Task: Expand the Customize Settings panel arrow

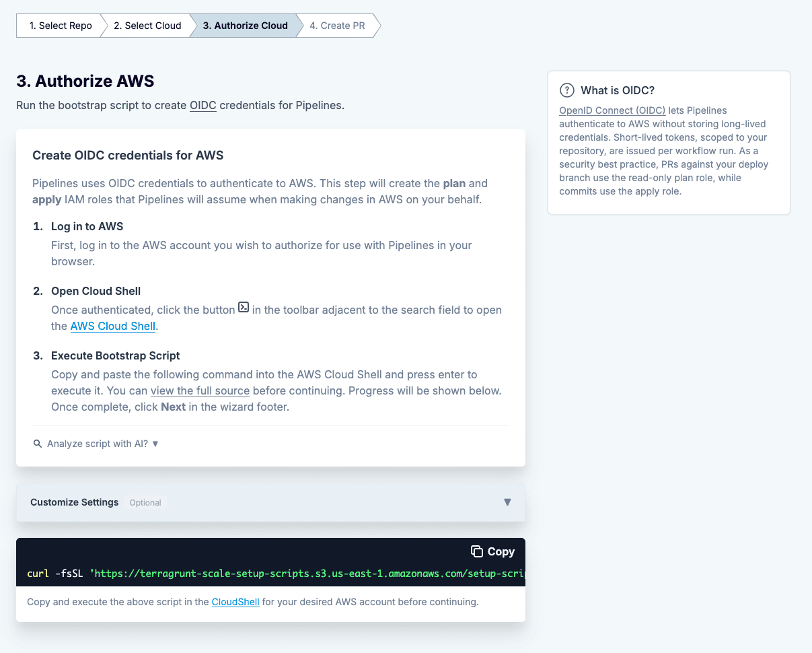Action: pyautogui.click(x=507, y=502)
